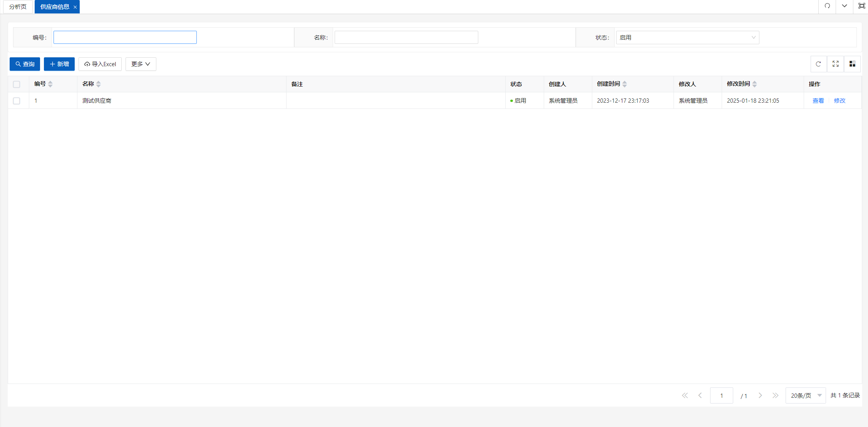Open column settings grid icon

click(852, 64)
